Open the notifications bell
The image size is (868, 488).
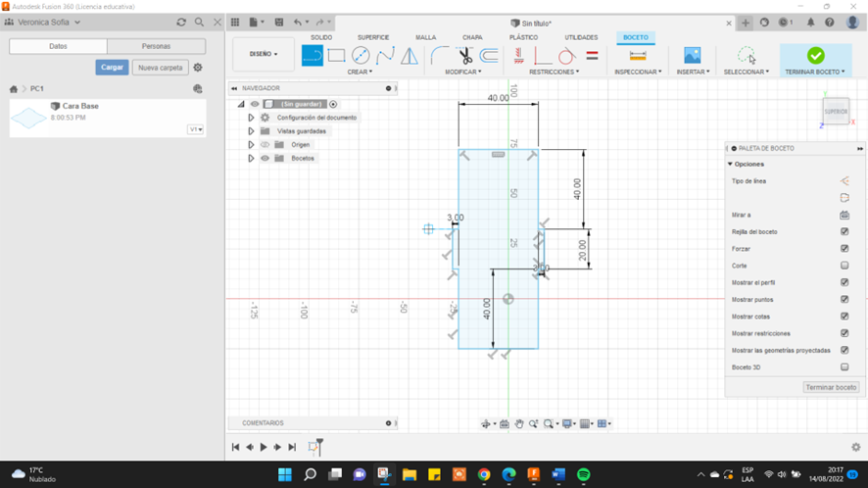click(x=810, y=23)
